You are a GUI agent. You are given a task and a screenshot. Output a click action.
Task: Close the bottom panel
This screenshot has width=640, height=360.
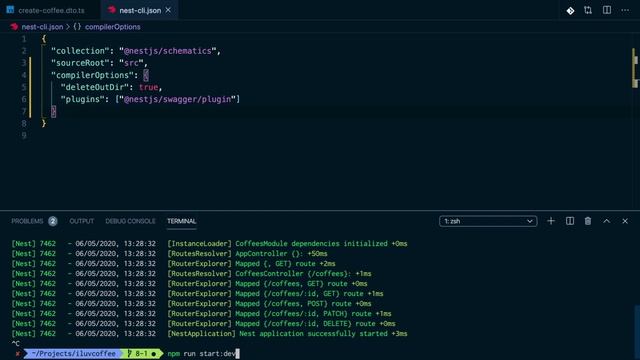[x=625, y=221]
